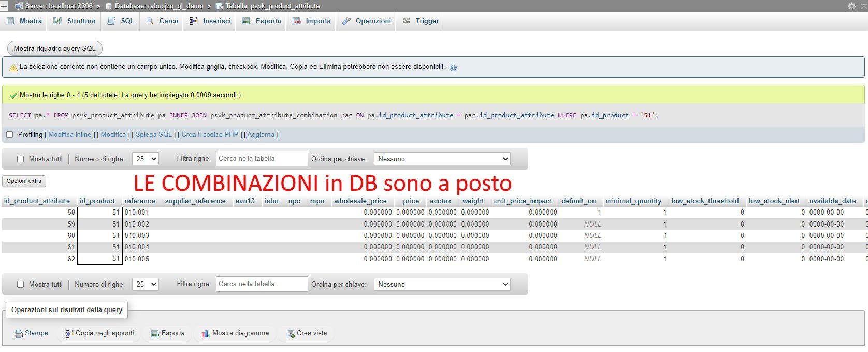Click the Crea vista link
The width and height of the screenshot is (868, 352).
[312, 333]
